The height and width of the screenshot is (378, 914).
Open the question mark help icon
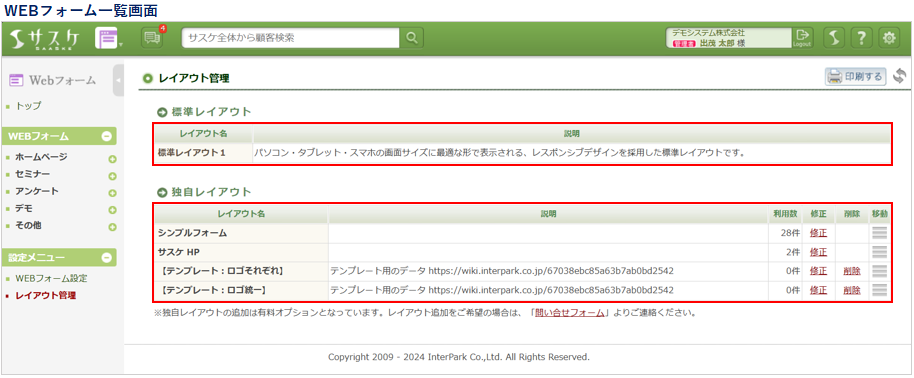[x=862, y=38]
